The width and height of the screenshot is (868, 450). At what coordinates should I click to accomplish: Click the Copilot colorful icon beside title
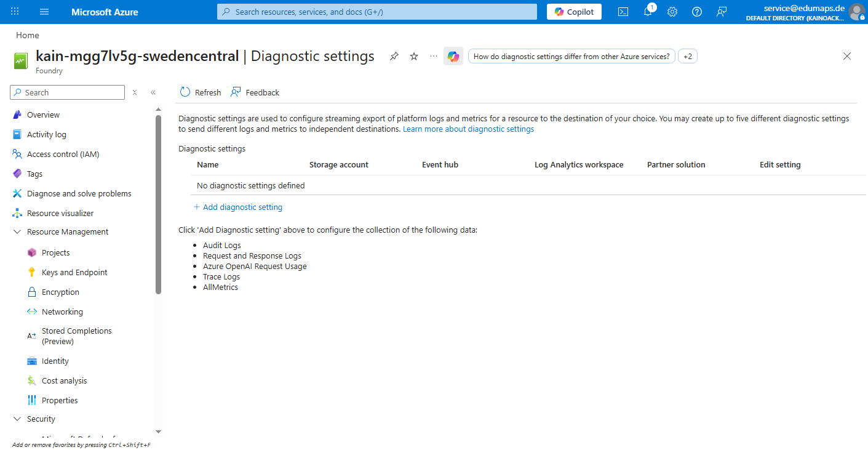pyautogui.click(x=453, y=57)
